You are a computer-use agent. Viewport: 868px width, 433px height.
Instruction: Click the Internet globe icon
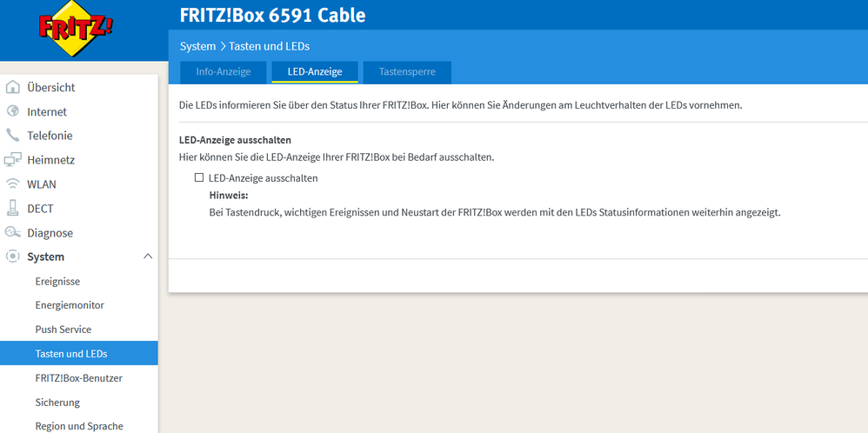pos(12,111)
